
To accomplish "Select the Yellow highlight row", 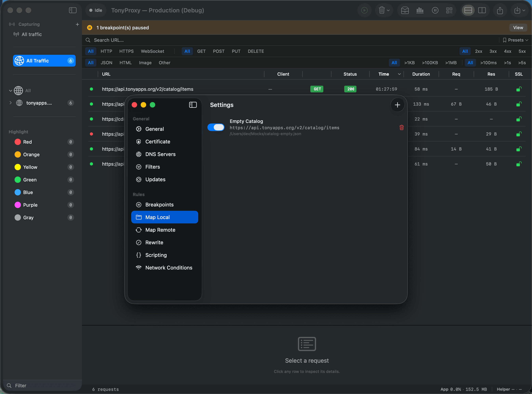I will pos(44,167).
